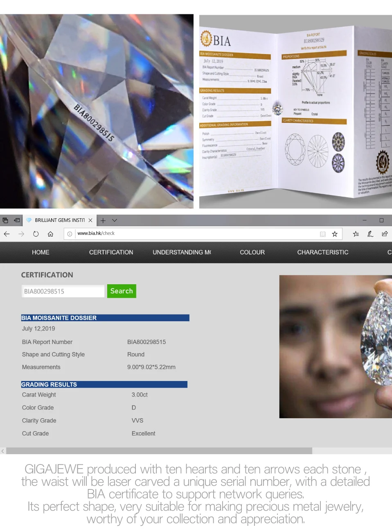
Task: Click Clarity Grade VVS value
Action: click(x=137, y=421)
